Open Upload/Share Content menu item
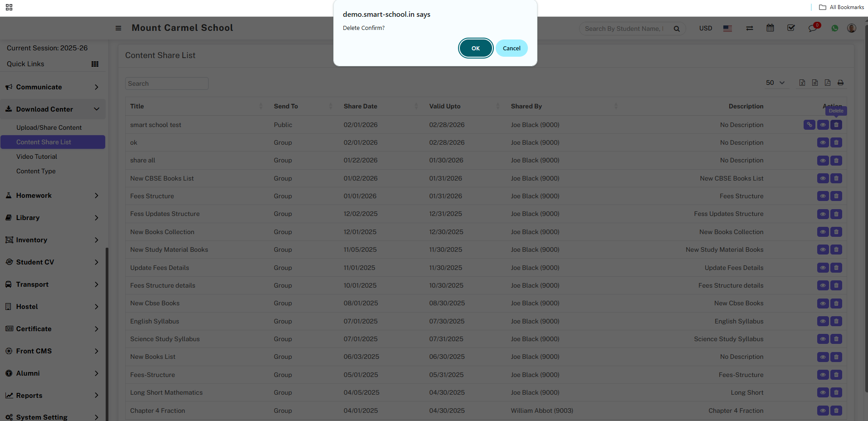The height and width of the screenshot is (421, 868). [49, 127]
